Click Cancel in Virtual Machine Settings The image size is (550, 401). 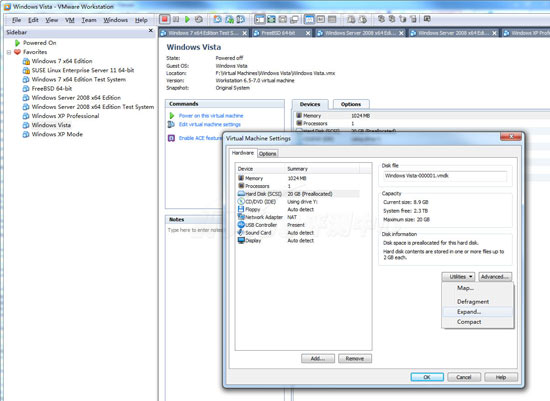(x=464, y=377)
